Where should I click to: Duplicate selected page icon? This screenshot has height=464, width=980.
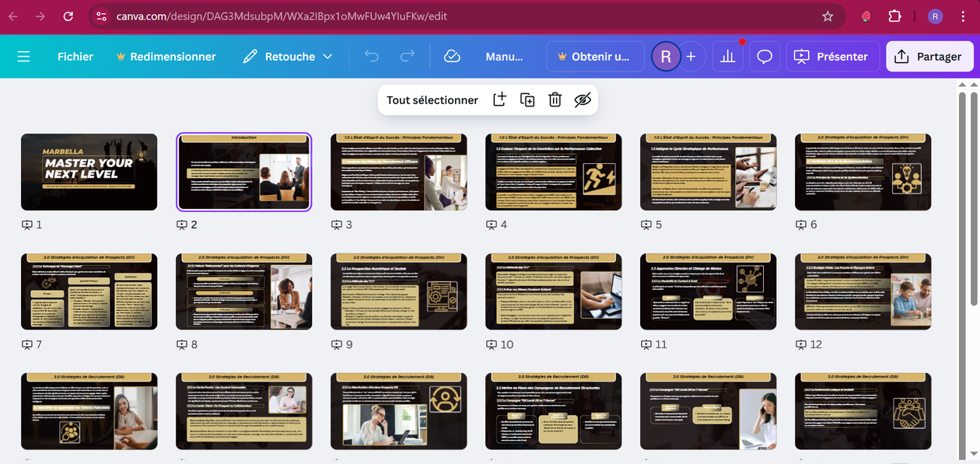(x=527, y=99)
